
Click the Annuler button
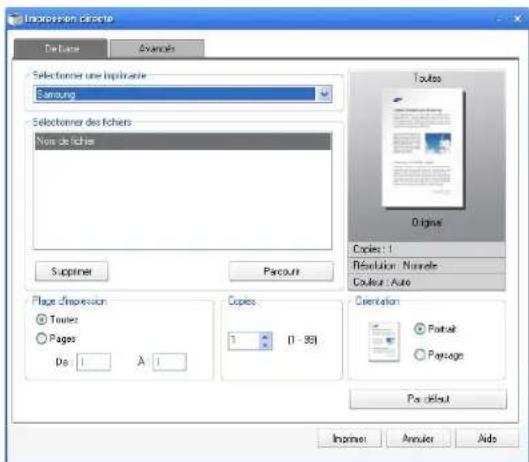(418, 438)
